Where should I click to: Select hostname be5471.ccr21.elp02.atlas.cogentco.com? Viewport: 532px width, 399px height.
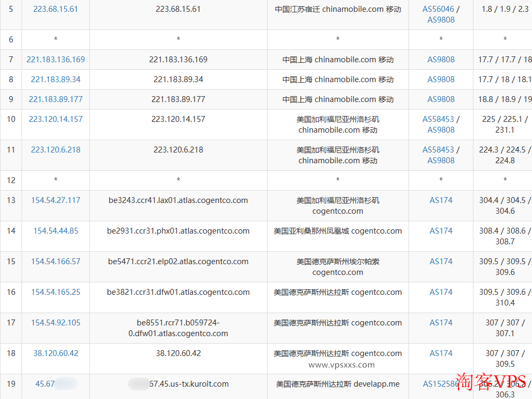point(178,262)
